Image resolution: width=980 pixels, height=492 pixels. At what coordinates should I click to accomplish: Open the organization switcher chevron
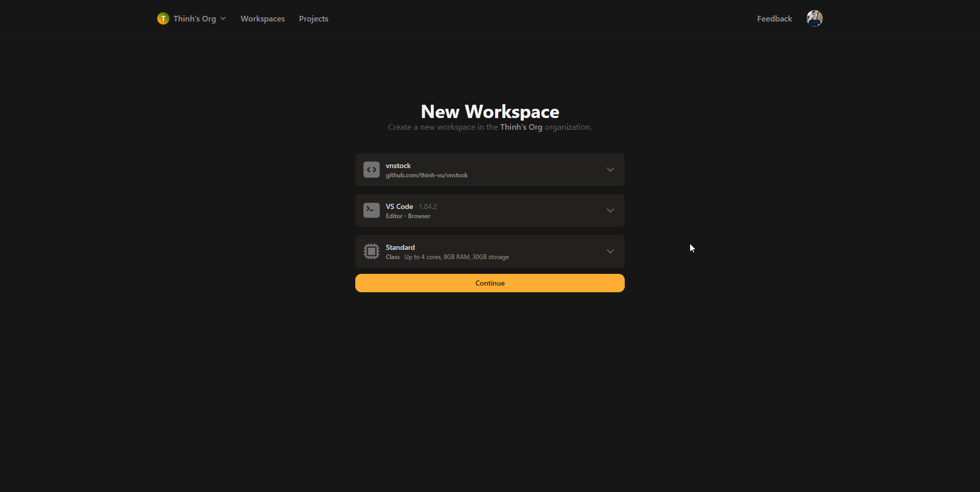[223, 19]
